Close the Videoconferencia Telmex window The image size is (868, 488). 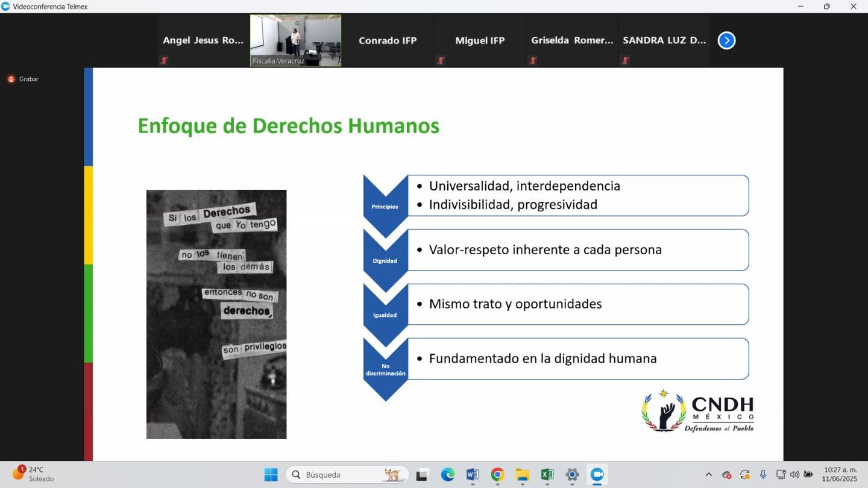pos(854,6)
